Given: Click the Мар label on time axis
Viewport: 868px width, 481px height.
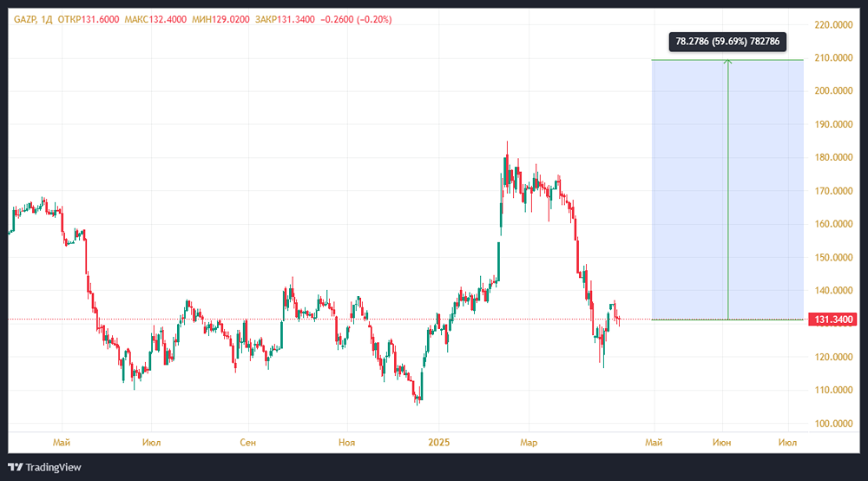Looking at the screenshot, I should tap(529, 442).
